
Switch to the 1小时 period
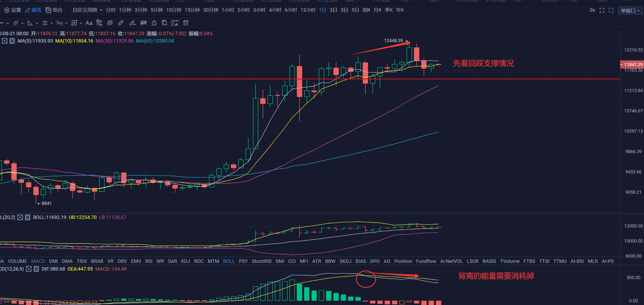click(228, 10)
